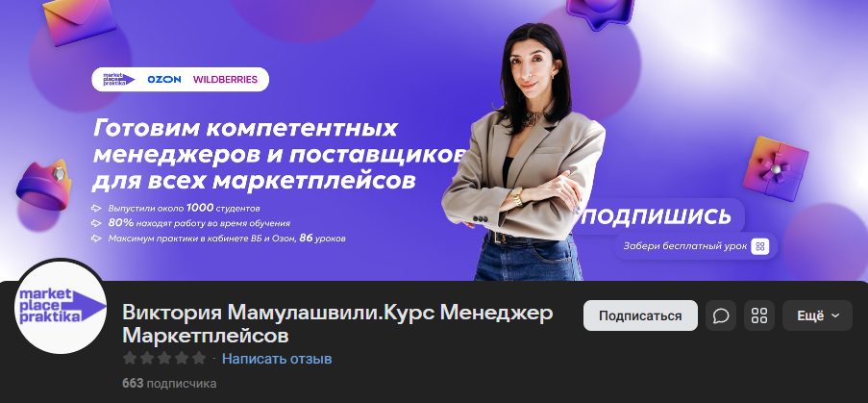Open the Написать отзыв link
This screenshot has width=868, height=403.
coord(277,359)
